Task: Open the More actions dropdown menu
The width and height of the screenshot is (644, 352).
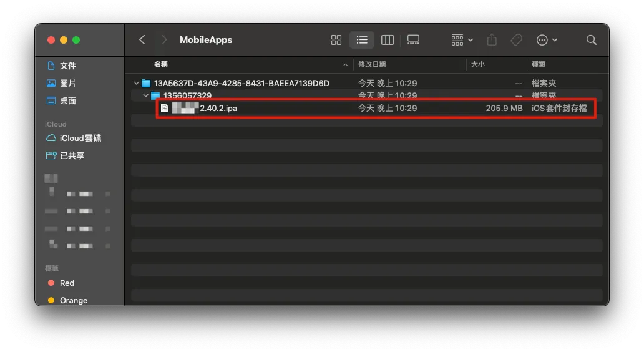Action: (547, 40)
